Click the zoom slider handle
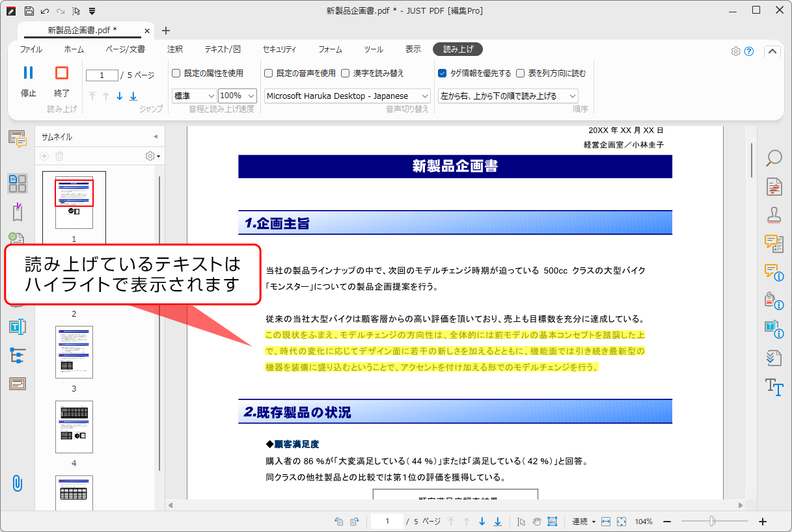Image resolution: width=792 pixels, height=532 pixels. click(x=713, y=522)
